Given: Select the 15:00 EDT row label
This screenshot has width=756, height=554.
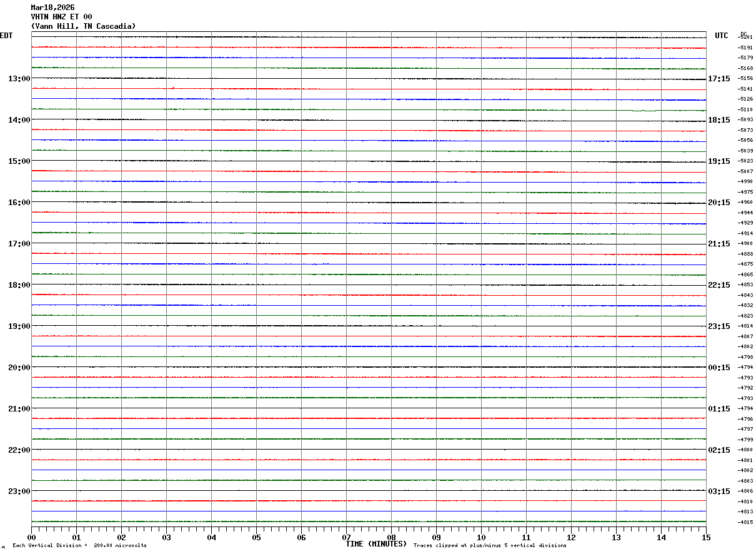Looking at the screenshot, I should 19,161.
